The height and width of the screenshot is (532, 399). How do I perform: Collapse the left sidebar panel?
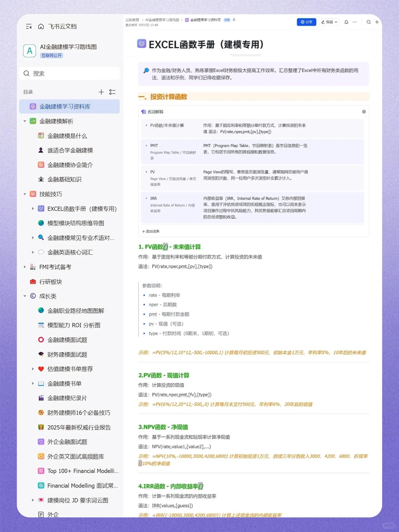click(28, 26)
